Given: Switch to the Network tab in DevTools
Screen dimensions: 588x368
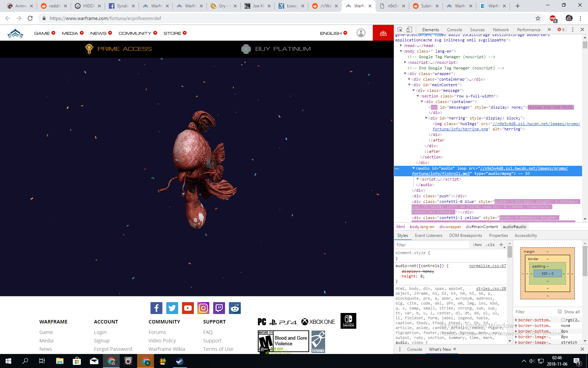Looking at the screenshot, I should 500,30.
